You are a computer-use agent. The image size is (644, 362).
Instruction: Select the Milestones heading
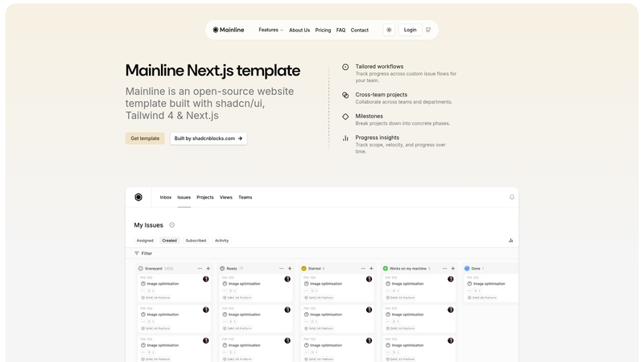coord(369,116)
